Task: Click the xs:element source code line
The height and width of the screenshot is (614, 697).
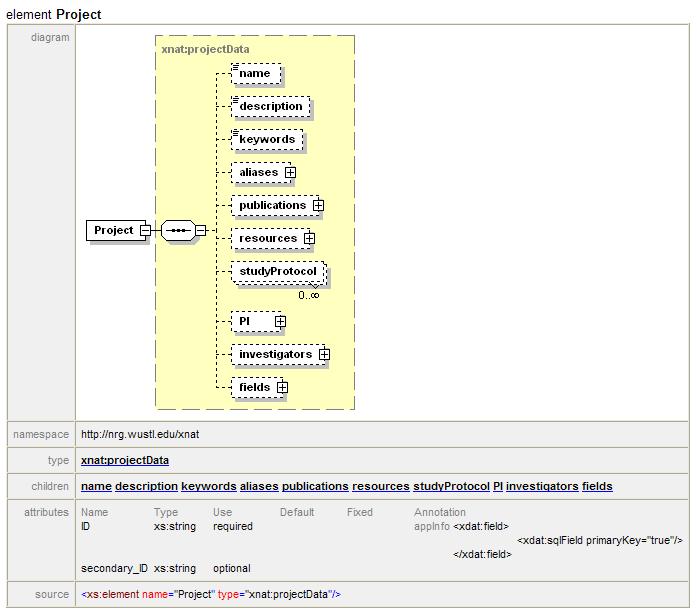Action: pyautogui.click(x=211, y=595)
